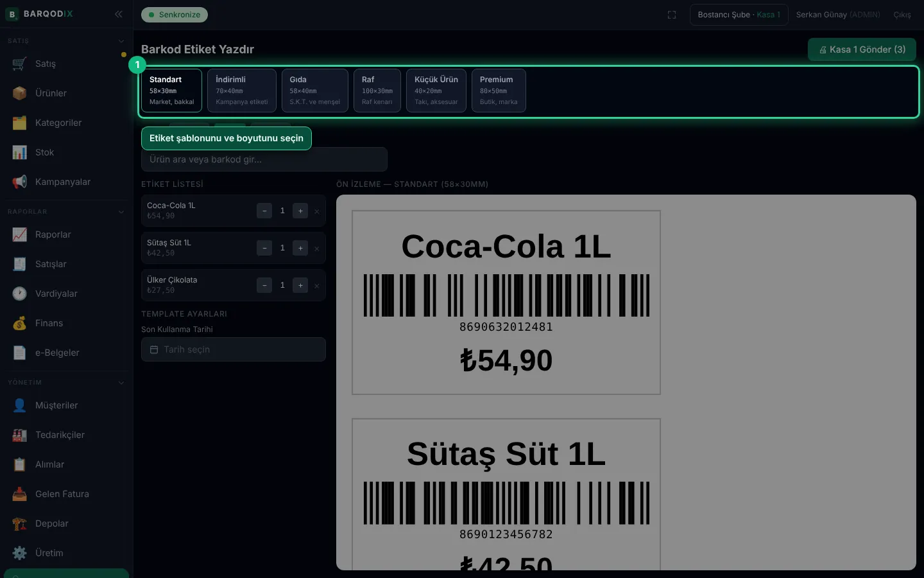Screen dimensions: 924x578
Task: Open the Müşteriler person icon
Action: (19, 405)
